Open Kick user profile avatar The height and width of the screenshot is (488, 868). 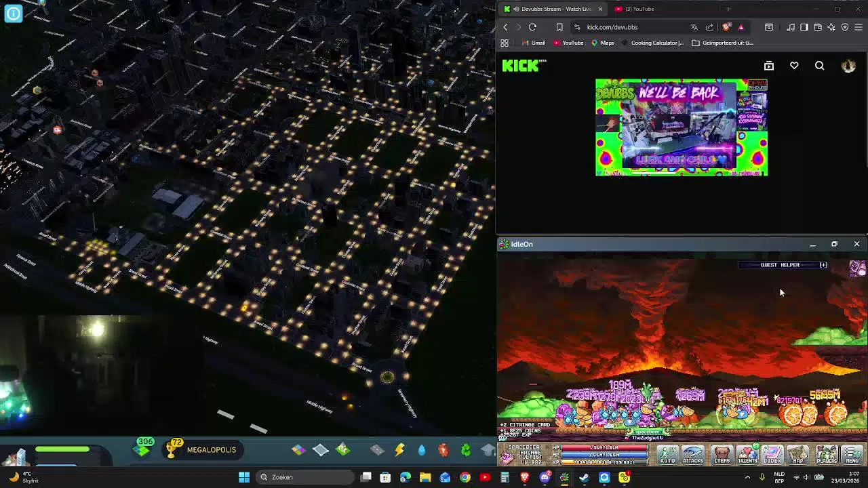coord(848,66)
